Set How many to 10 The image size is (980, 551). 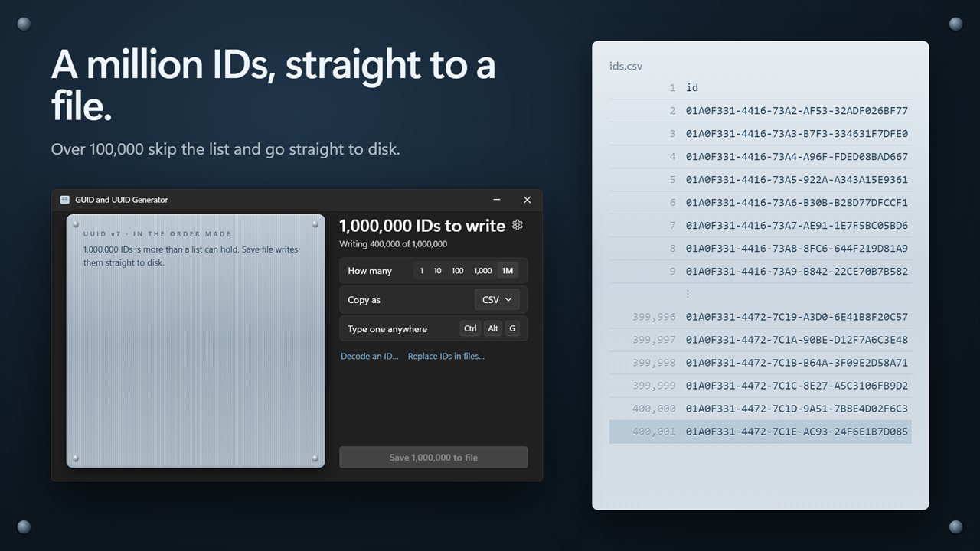point(437,271)
